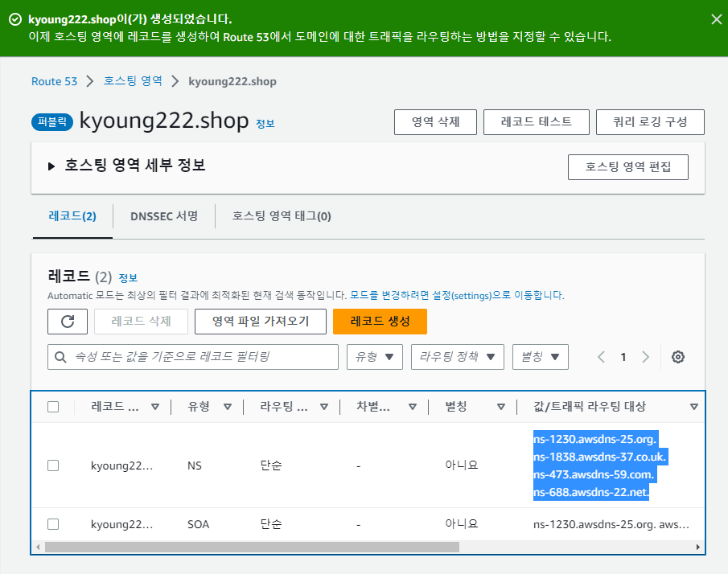Open the 유형 filter dropdown

point(375,357)
